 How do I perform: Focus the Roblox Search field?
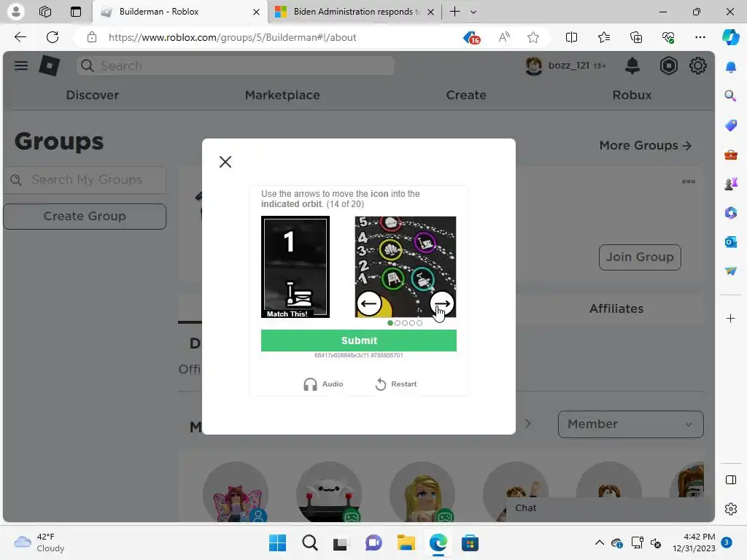coord(236,66)
